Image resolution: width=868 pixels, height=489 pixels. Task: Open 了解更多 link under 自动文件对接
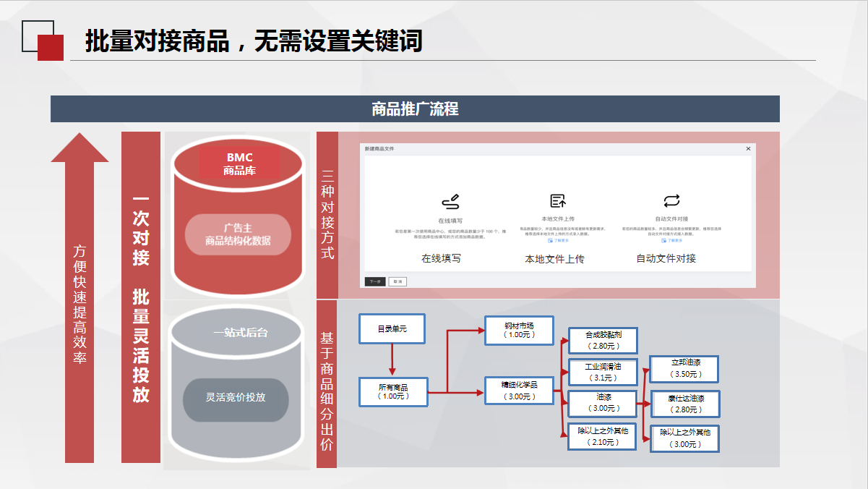coord(674,240)
